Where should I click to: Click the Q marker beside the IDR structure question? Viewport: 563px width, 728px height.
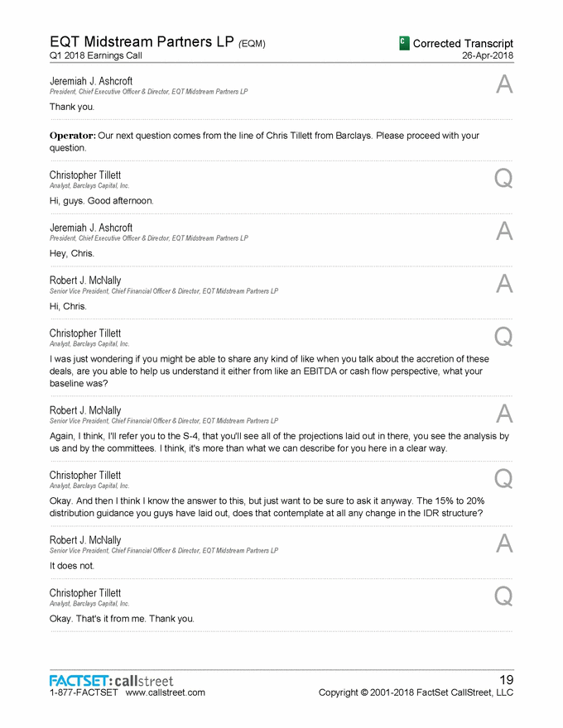[503, 478]
